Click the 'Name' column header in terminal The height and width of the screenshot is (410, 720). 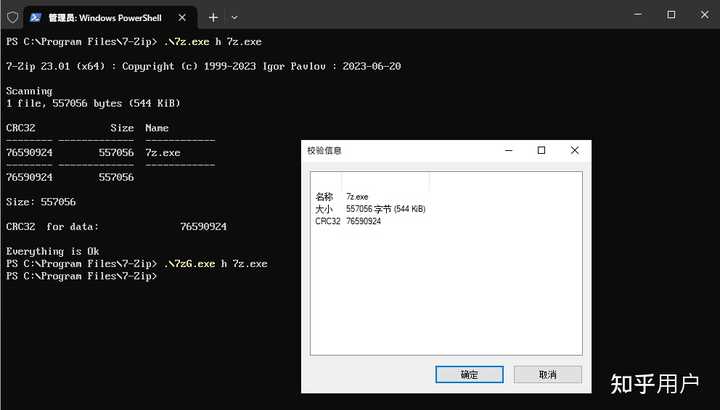coord(157,128)
